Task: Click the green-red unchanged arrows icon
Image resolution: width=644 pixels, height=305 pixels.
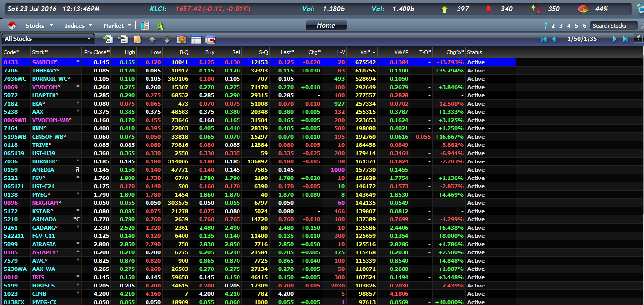Action: point(535,9)
